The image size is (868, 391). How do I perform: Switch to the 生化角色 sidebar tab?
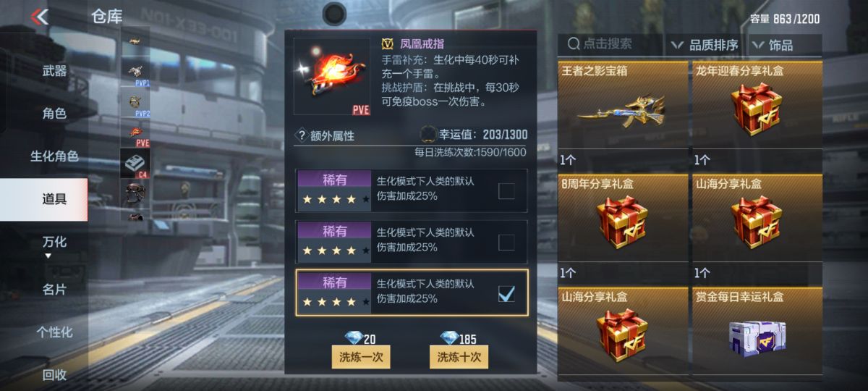click(54, 156)
